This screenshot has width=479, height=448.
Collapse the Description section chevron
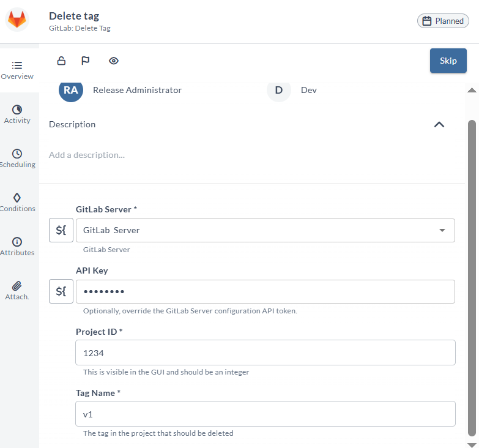(x=439, y=124)
